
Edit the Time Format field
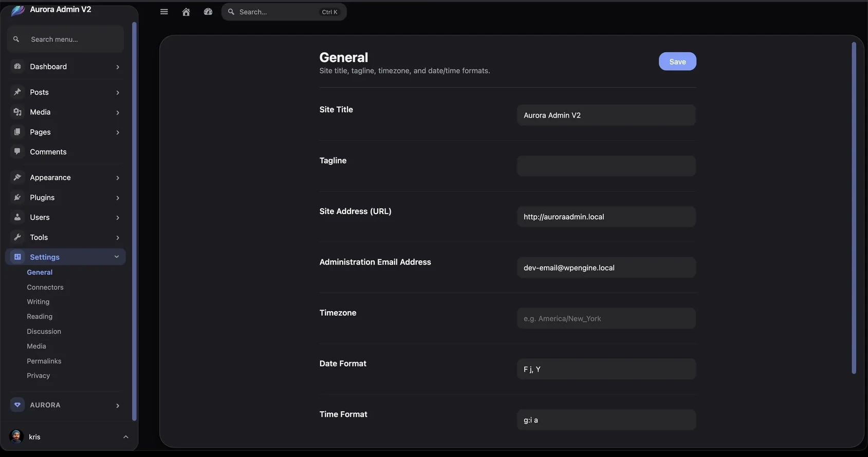pyautogui.click(x=606, y=420)
